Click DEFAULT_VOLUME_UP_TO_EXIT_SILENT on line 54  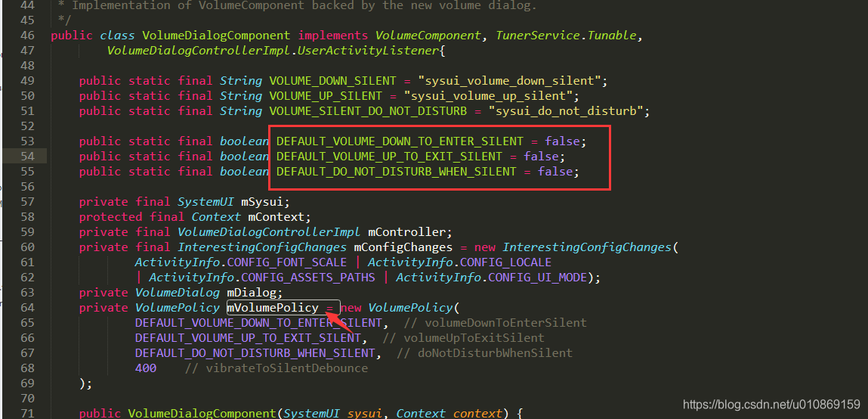click(389, 157)
